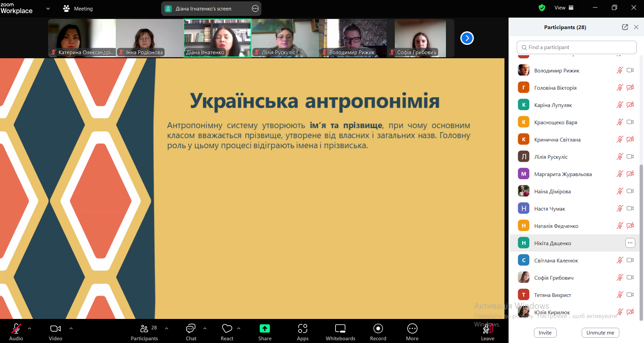Open the React emoji menu
Viewport: 644px width, 343px height.
[x=227, y=329]
